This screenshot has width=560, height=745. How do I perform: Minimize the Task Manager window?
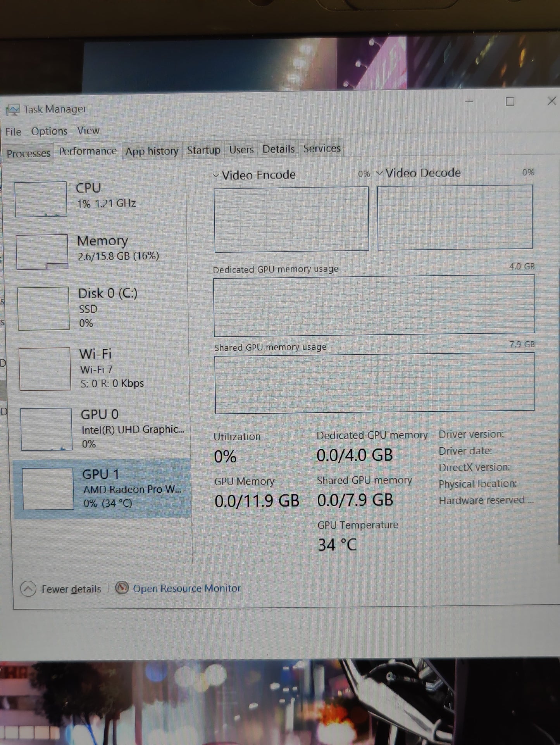coord(469,102)
